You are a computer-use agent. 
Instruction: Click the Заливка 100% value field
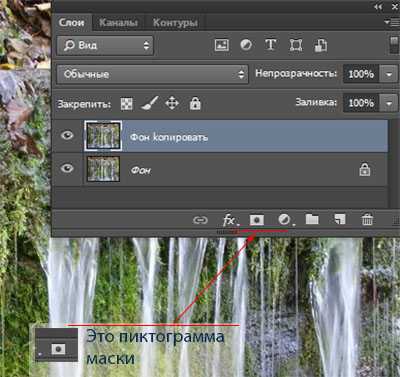pos(361,103)
